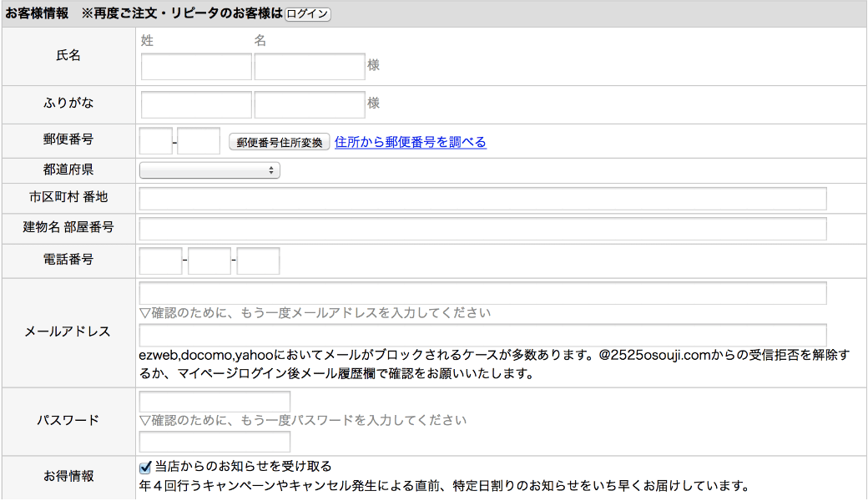Click the last 電話番号 phone box
Viewport: 868px width, 501px height.
(258, 261)
